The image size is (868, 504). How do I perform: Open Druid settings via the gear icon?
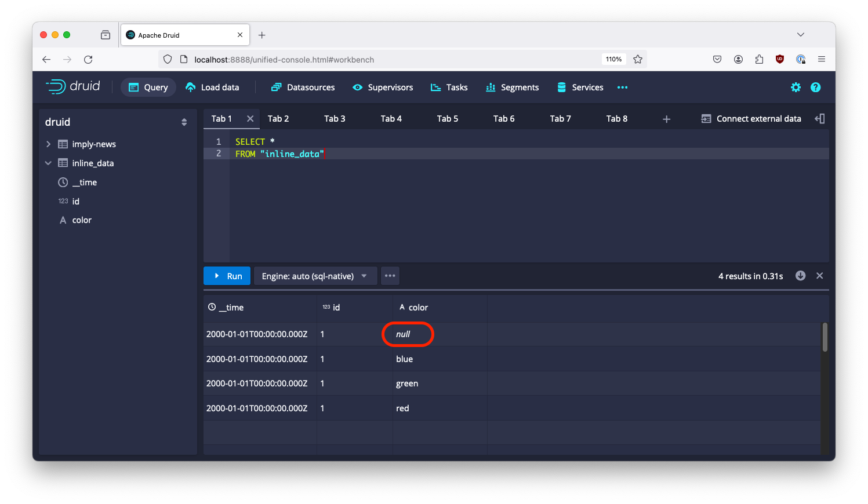[x=796, y=87]
